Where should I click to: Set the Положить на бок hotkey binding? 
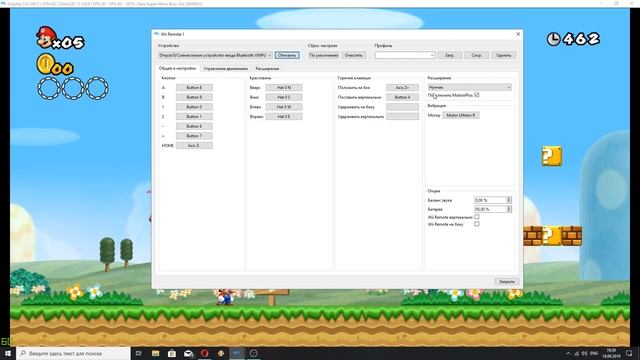[x=402, y=87]
